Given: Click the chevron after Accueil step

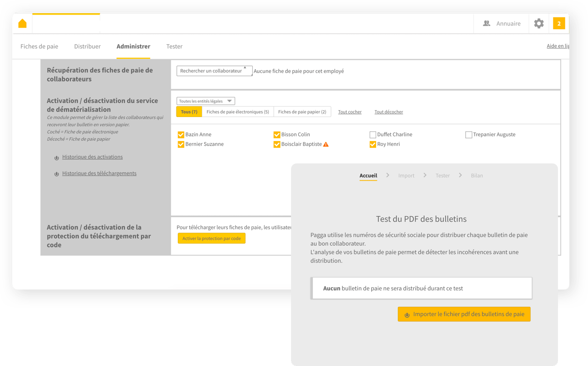Looking at the screenshot, I should (x=387, y=175).
